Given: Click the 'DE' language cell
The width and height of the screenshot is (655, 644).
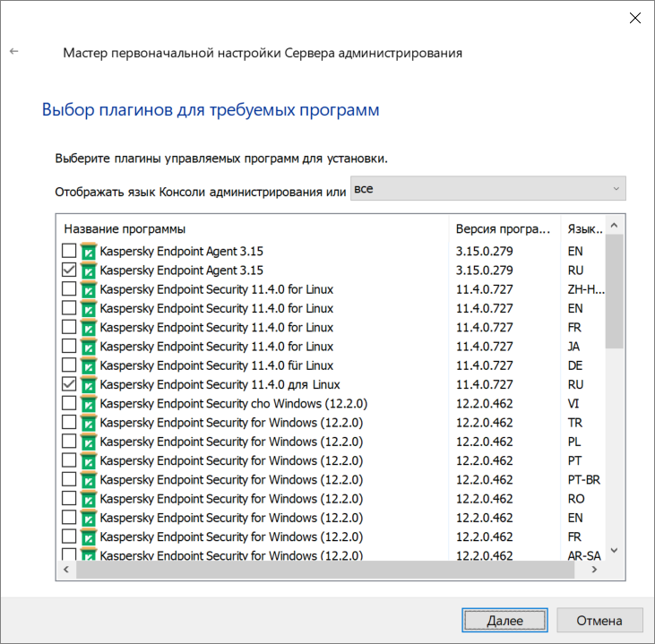Looking at the screenshot, I should coord(575,365).
